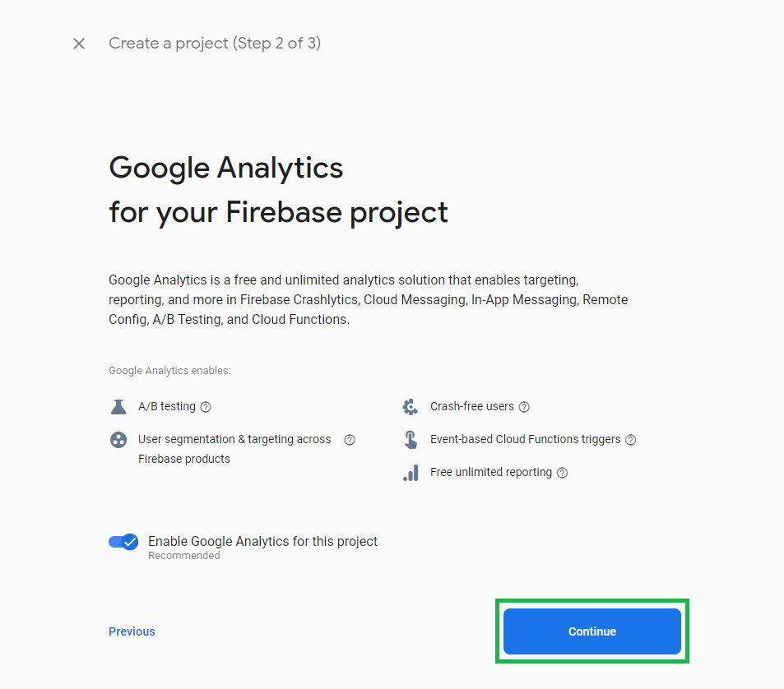Open help tooltip for Free unlimited reporting
The image size is (784, 689).
pos(563,473)
